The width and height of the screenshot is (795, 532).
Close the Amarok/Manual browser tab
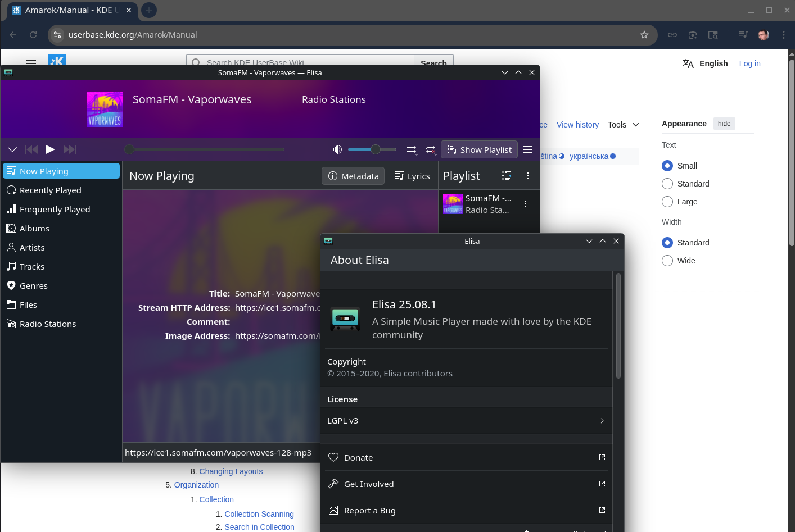click(129, 10)
